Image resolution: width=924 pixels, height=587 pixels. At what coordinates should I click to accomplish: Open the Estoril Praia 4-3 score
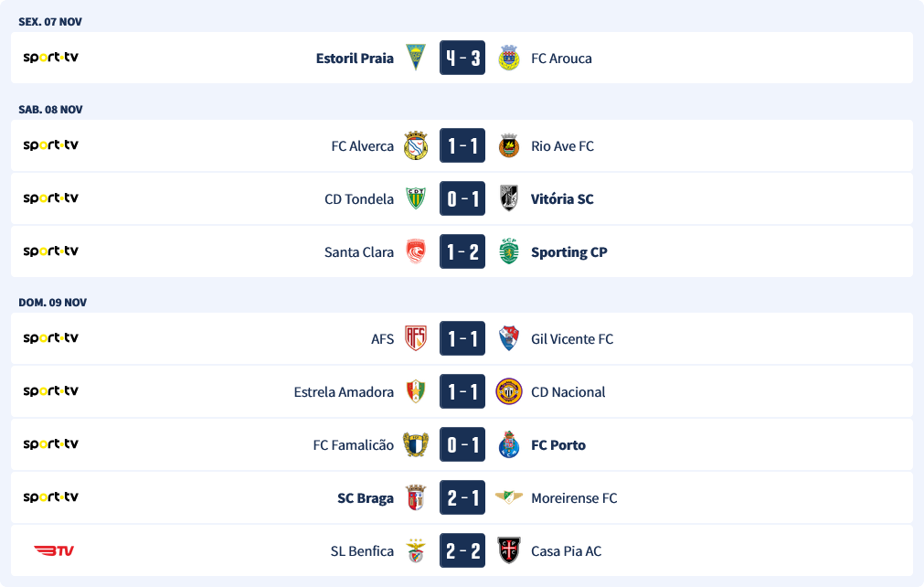click(462, 58)
